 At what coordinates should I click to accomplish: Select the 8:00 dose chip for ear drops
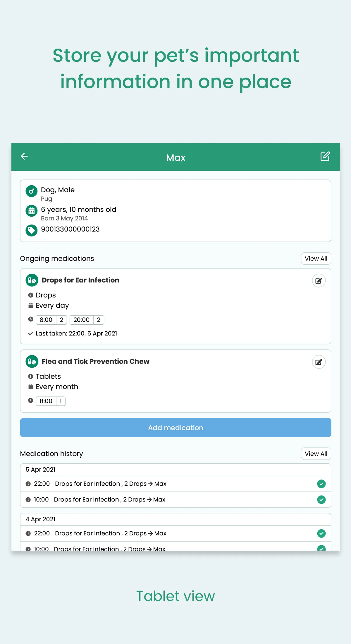point(51,320)
